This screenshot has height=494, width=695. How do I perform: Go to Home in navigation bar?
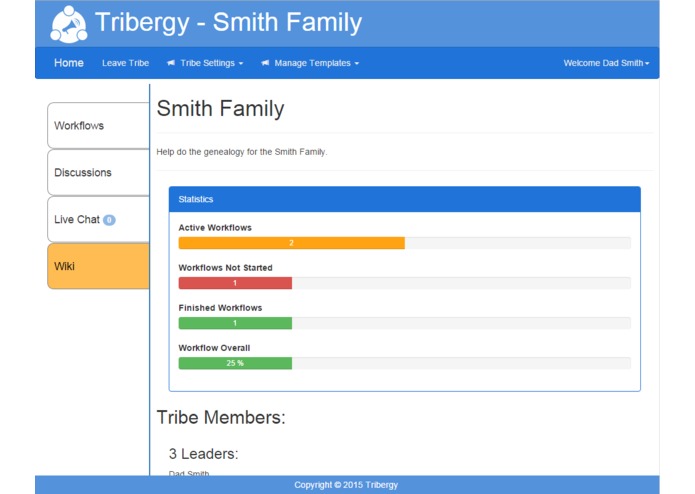pos(69,63)
